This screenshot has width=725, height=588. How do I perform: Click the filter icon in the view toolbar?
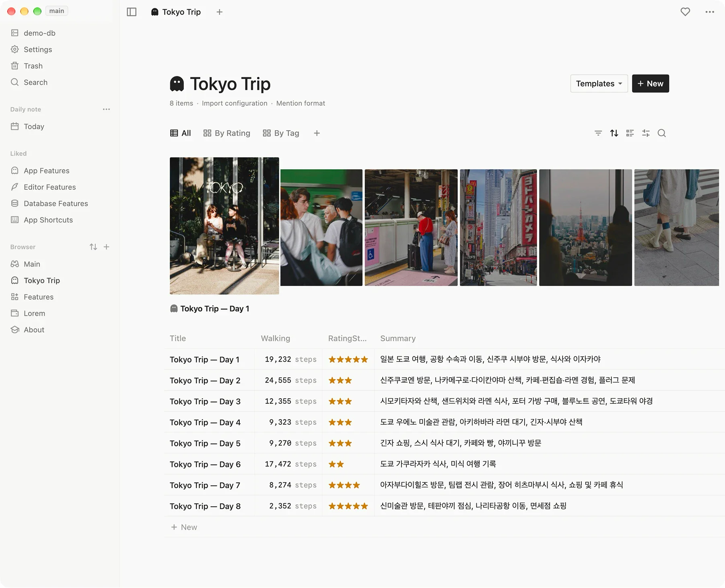[x=598, y=133]
